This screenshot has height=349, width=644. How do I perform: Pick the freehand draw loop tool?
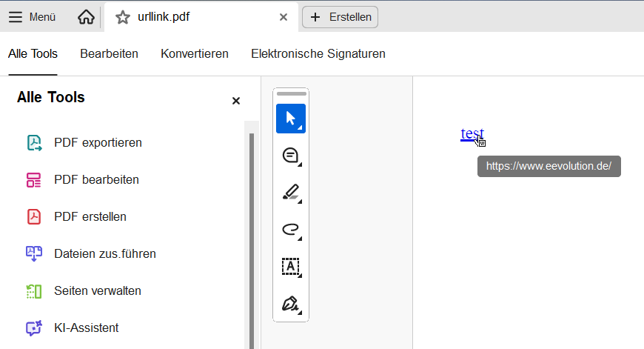pyautogui.click(x=290, y=230)
